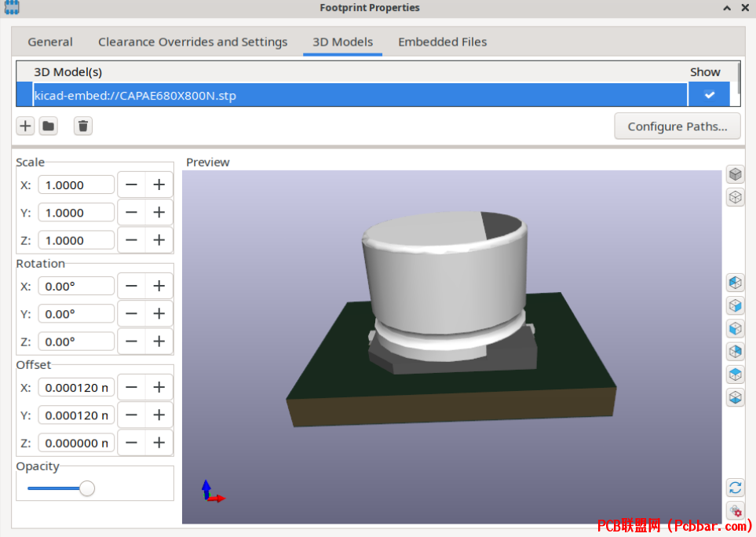Image resolution: width=756 pixels, height=537 pixels.
Task: Click the solid gray cube projection icon
Action: 735,174
